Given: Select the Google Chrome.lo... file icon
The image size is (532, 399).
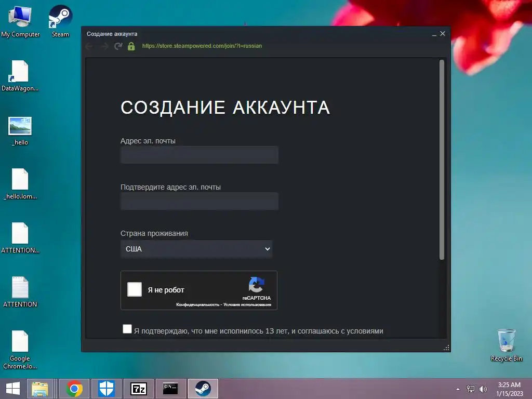Looking at the screenshot, I should (x=20, y=350).
